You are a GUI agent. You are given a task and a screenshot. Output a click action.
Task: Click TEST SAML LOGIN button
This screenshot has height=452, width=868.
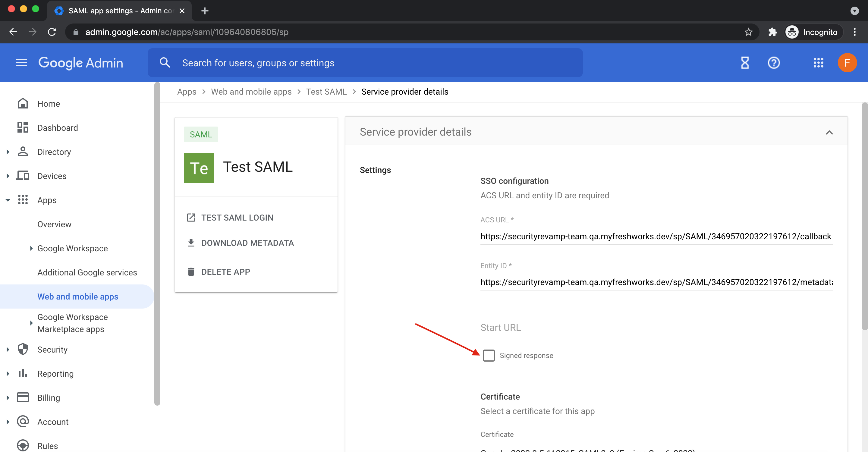237,218
